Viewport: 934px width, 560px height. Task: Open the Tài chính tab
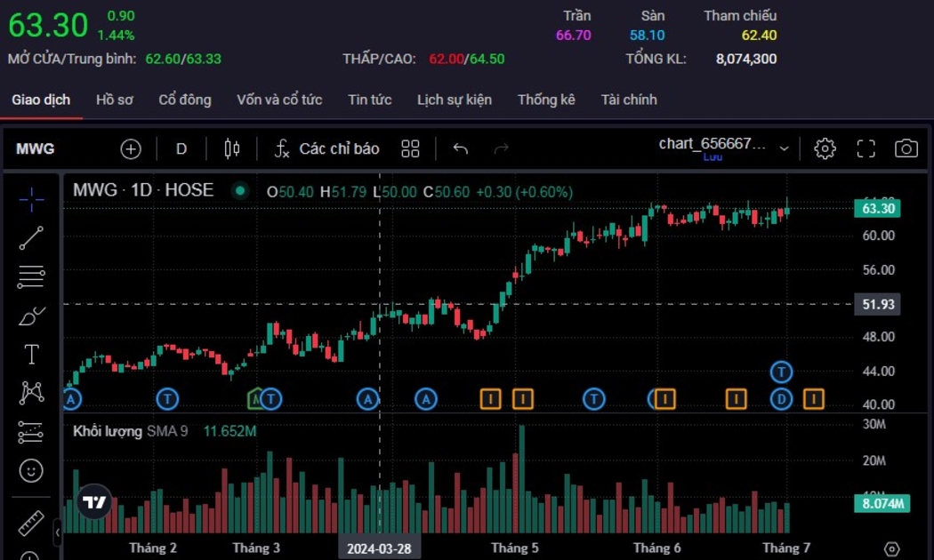coord(628,100)
